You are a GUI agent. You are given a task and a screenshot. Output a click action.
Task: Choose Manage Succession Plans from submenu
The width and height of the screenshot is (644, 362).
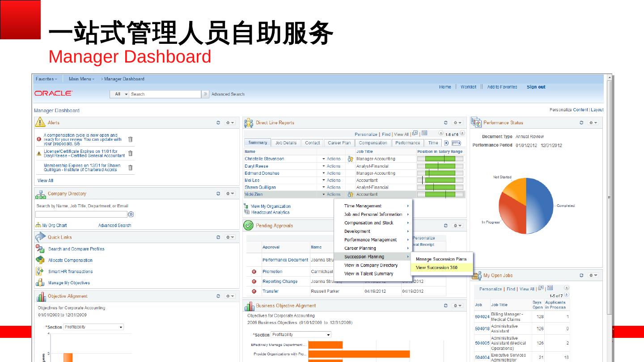[441, 259]
